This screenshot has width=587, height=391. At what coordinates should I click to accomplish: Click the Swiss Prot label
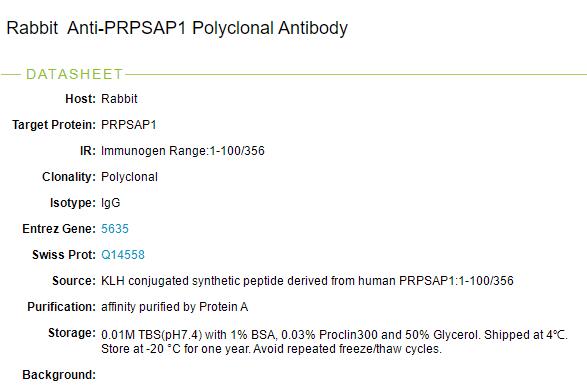tap(64, 255)
